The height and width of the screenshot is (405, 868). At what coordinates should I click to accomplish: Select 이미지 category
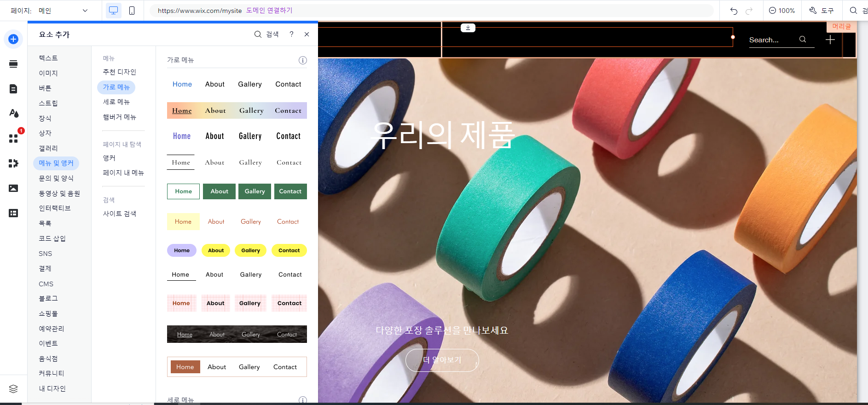48,73
